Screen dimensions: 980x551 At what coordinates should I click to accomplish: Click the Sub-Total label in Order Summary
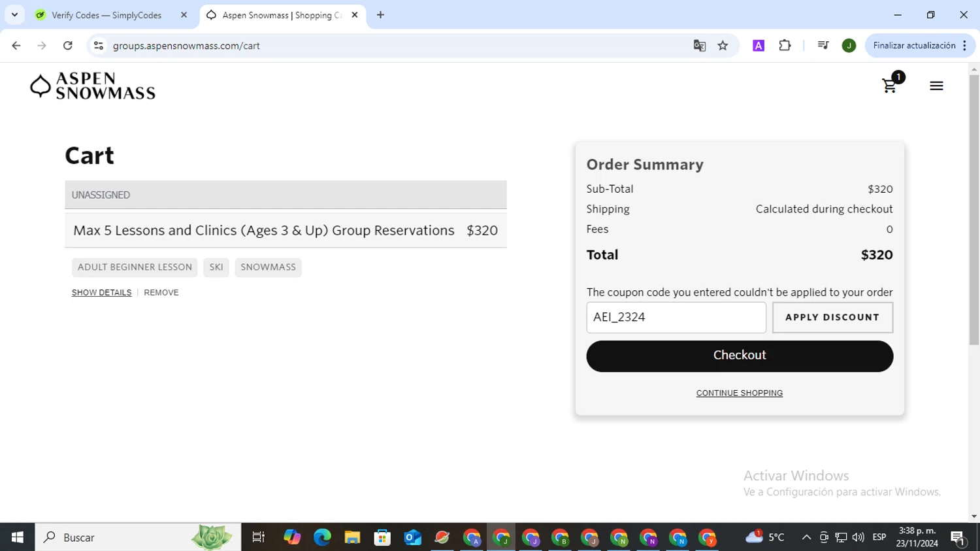[x=610, y=189]
